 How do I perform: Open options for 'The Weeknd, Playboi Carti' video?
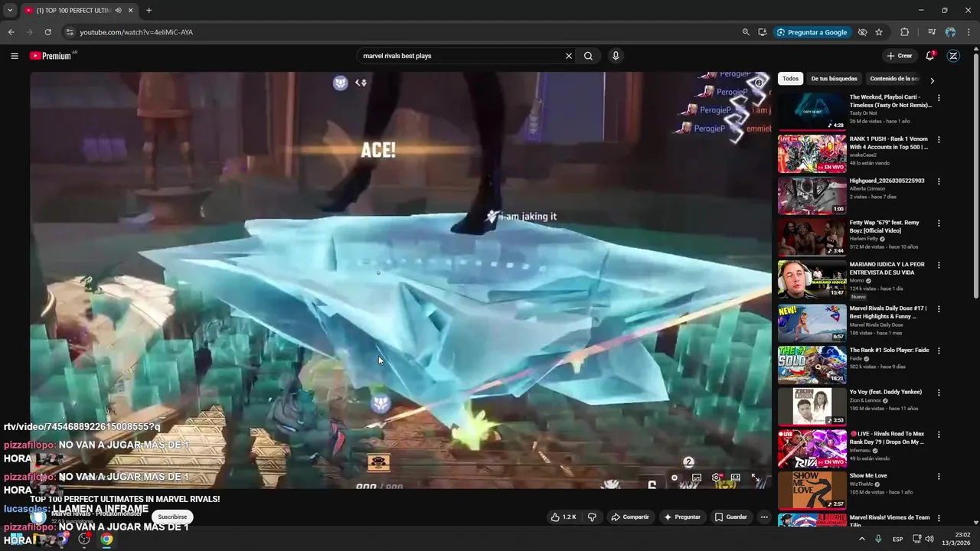(x=939, y=98)
